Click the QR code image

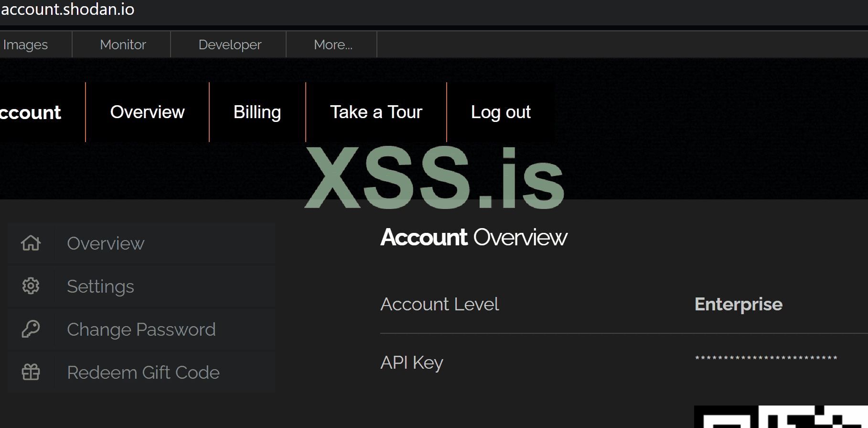(x=781, y=417)
